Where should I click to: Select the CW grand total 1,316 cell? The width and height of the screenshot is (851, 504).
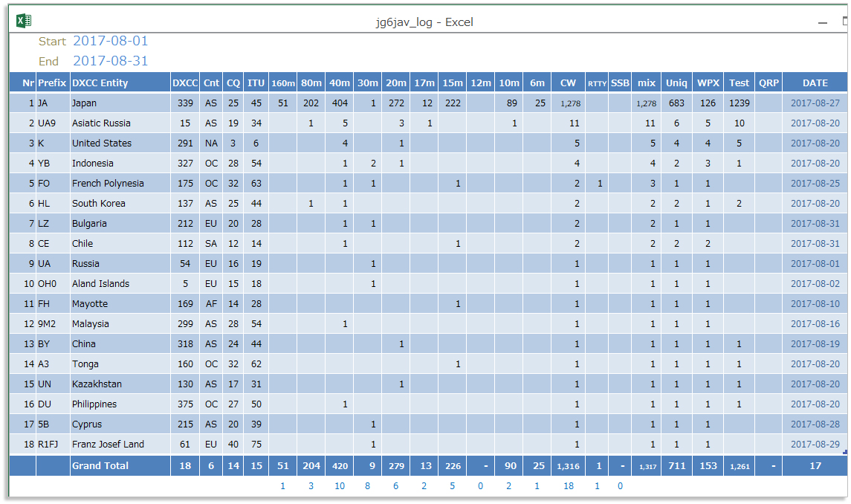pos(568,466)
